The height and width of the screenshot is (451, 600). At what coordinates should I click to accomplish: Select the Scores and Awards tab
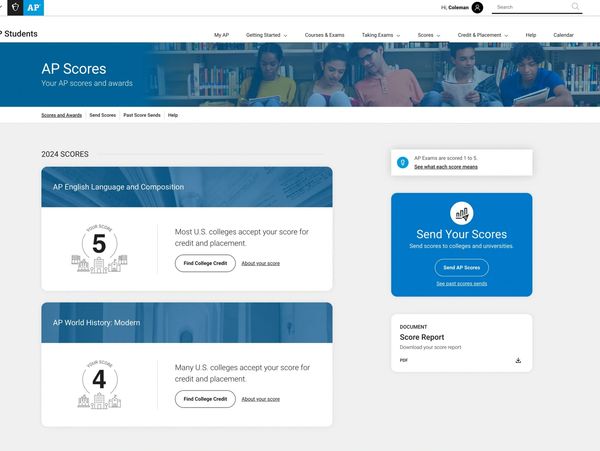62,115
